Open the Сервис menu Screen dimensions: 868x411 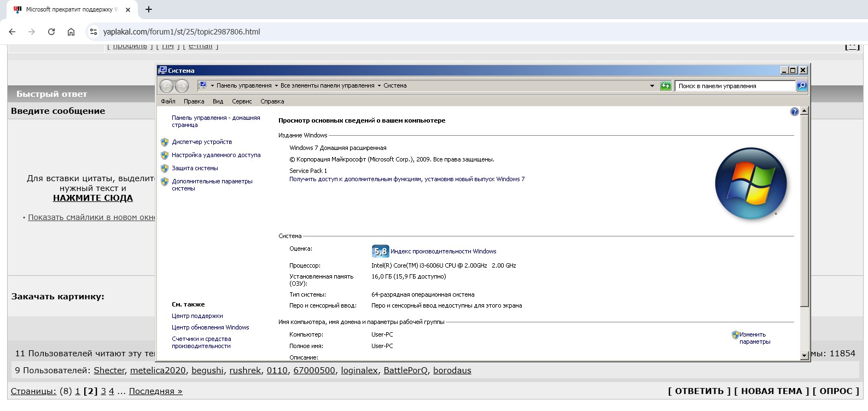coord(242,101)
